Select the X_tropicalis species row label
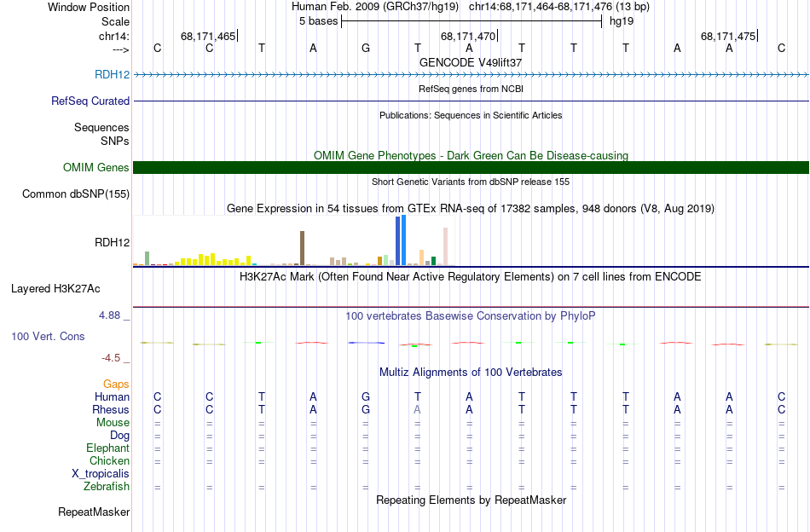Viewport: 810px width, 532px height. pos(101,474)
